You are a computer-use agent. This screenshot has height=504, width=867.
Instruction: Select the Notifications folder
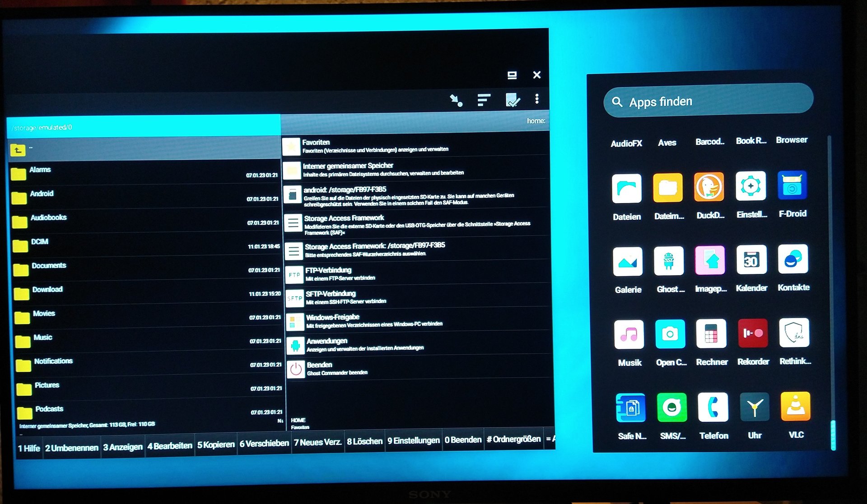pos(149,363)
